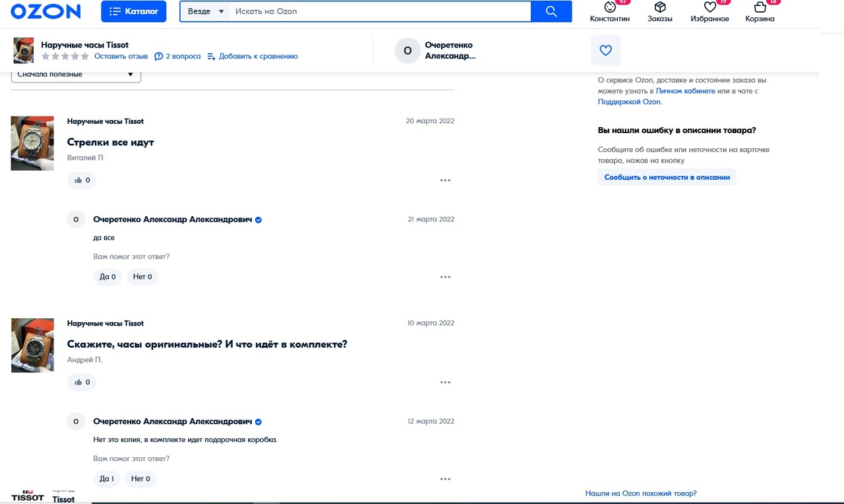Click the header product thumbnail of Tissot watch

(24, 51)
